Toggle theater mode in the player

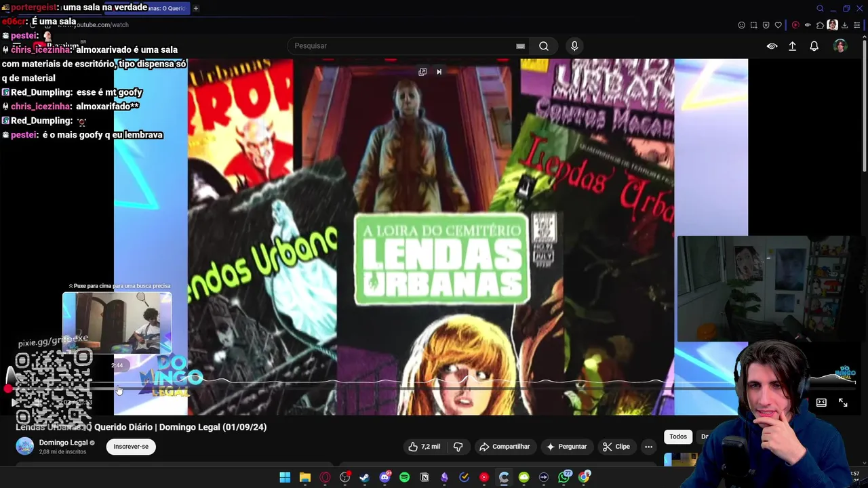(821, 403)
